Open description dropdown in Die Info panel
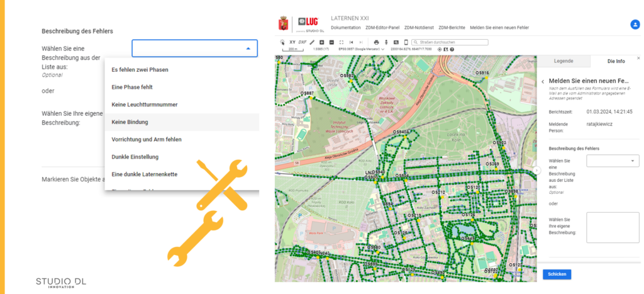The image size is (644, 294). tap(612, 161)
